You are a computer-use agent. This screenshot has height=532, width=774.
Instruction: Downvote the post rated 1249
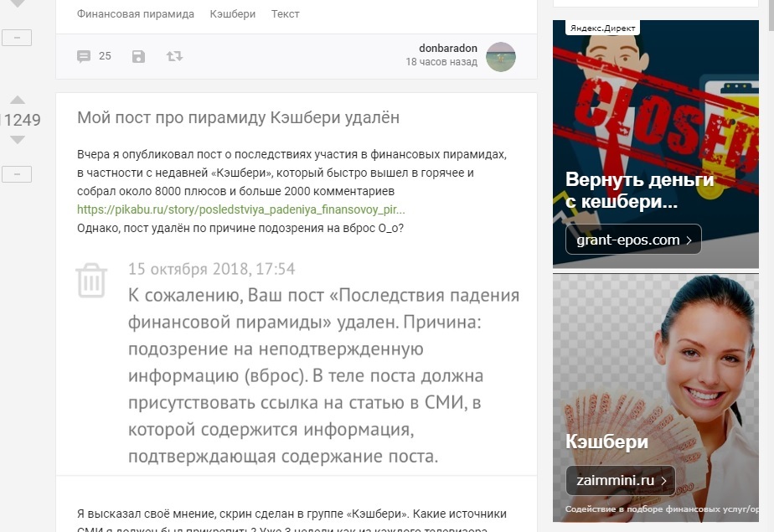pyautogui.click(x=17, y=140)
